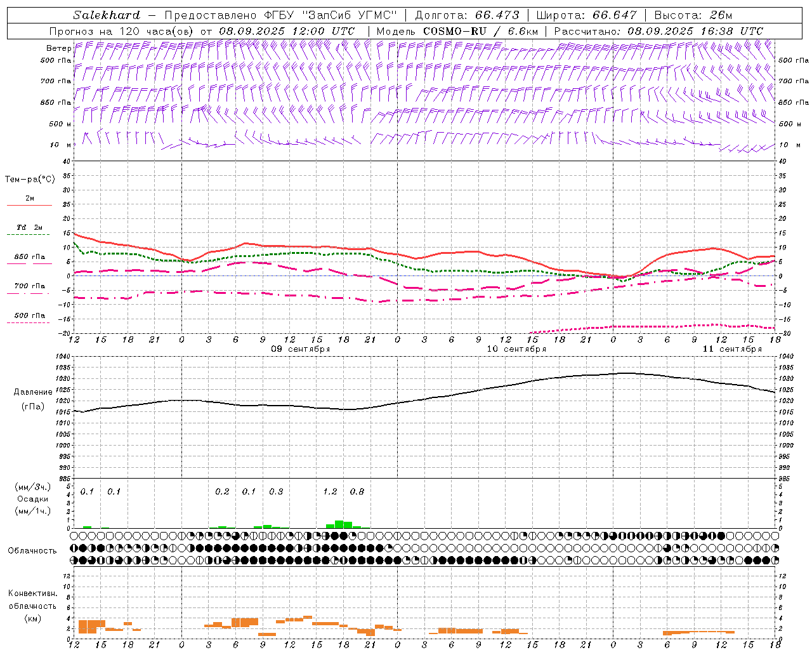Viewport: 812px width, 650px height.
Task: Click the Ветер wind panel label
Action: click(59, 48)
